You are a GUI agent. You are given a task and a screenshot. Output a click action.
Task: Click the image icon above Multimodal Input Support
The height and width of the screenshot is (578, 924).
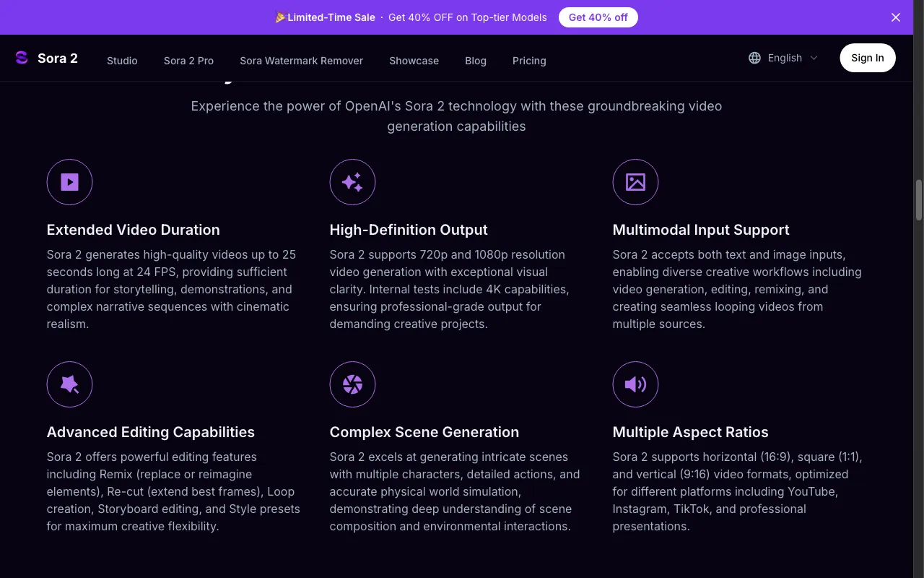coord(635,182)
